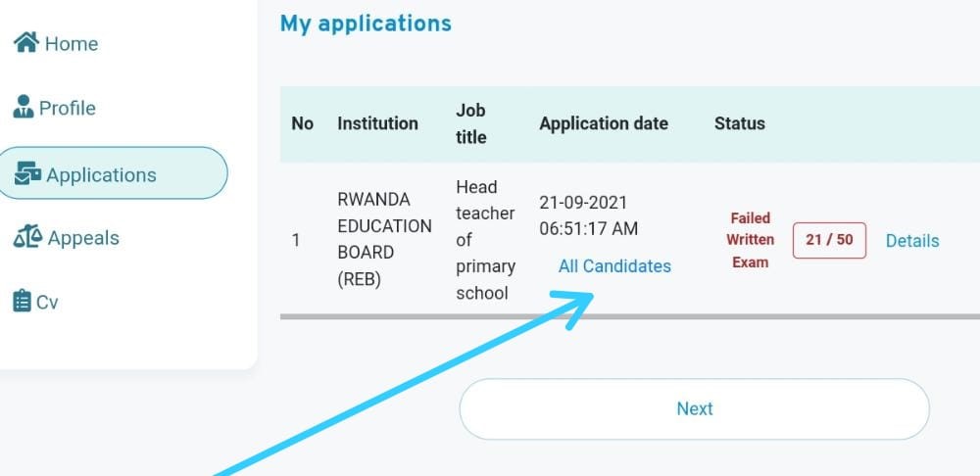Click the Status column header
The image size is (980, 476).
(739, 123)
